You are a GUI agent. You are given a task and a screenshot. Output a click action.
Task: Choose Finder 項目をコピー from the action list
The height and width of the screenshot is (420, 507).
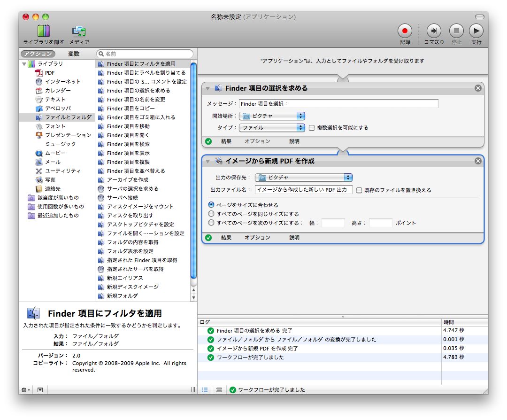point(131,109)
